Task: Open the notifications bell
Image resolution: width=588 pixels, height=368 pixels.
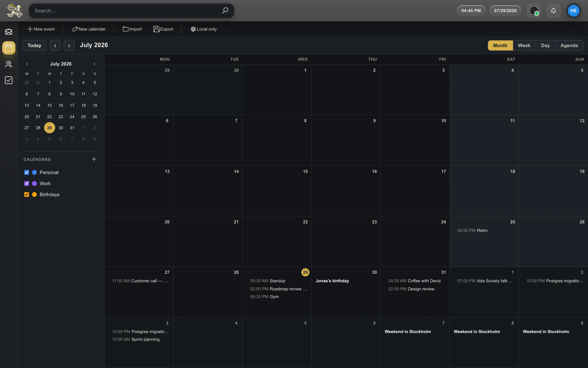Action: click(553, 11)
